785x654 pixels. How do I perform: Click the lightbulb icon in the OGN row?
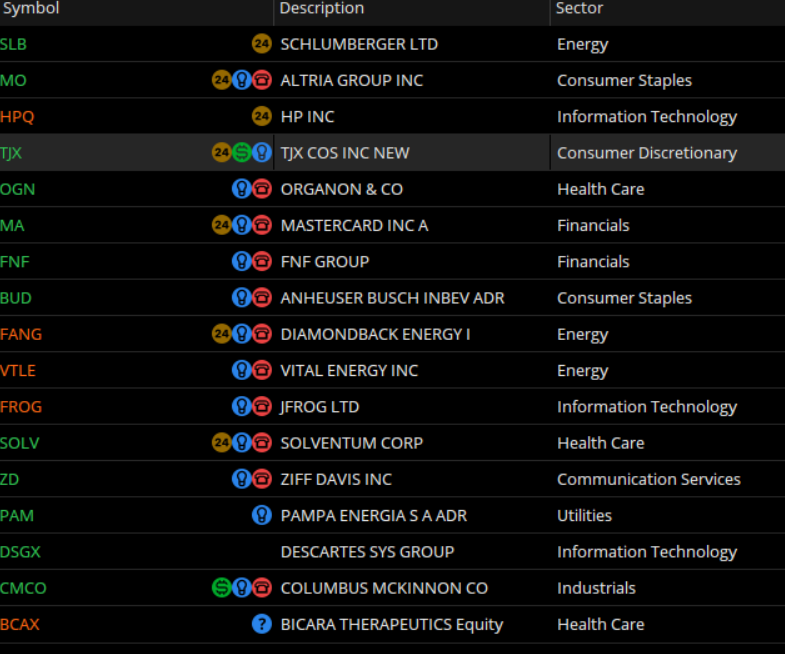[241, 189]
